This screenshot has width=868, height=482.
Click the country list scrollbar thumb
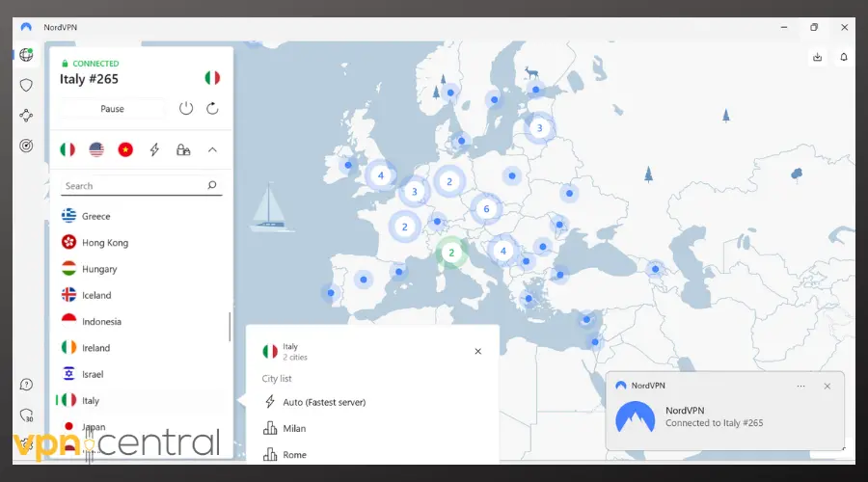tap(230, 327)
